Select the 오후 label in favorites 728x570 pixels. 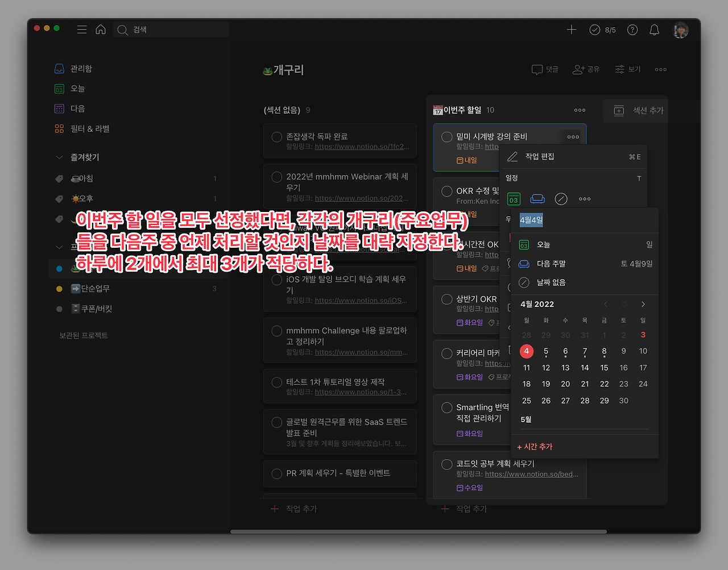click(x=81, y=198)
